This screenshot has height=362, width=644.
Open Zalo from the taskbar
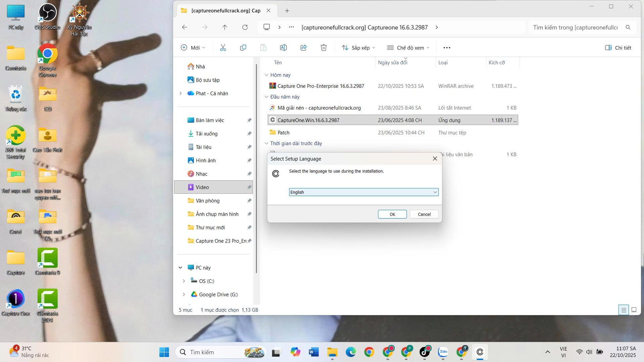tap(443, 352)
